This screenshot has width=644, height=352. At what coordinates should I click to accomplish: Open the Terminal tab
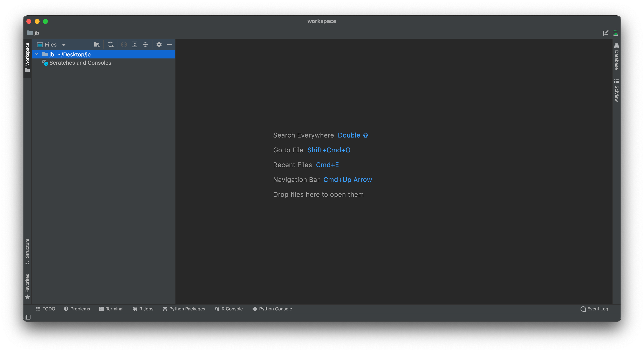coord(111,309)
